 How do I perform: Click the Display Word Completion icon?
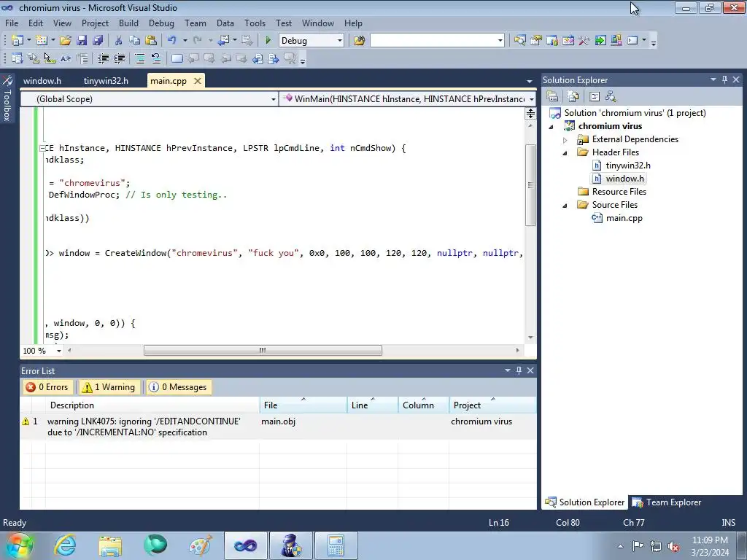click(x=65, y=58)
